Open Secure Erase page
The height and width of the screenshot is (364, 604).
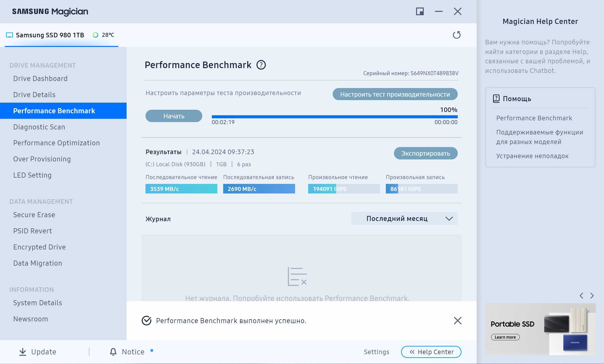(34, 215)
